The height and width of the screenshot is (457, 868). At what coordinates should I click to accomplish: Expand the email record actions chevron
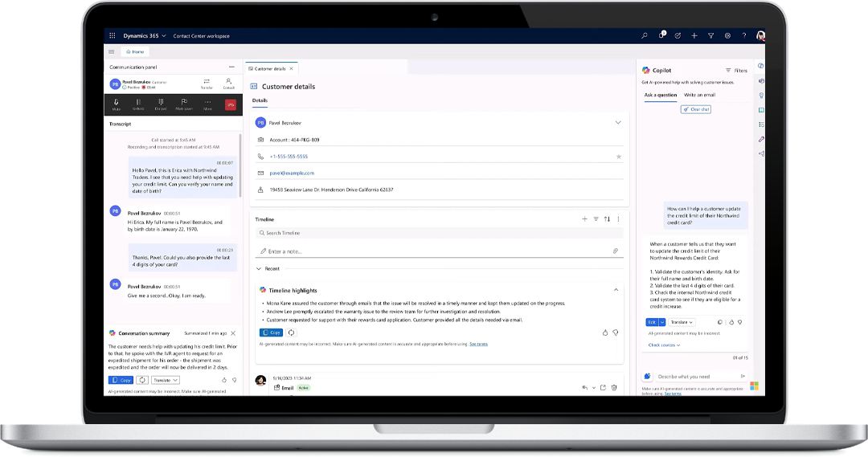(594, 388)
